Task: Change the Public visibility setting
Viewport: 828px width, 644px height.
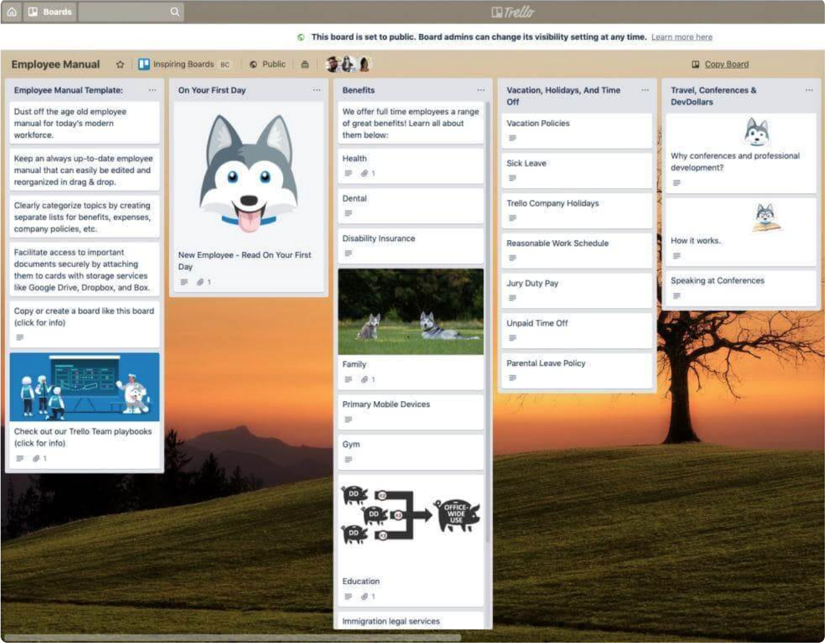Action: click(x=267, y=64)
